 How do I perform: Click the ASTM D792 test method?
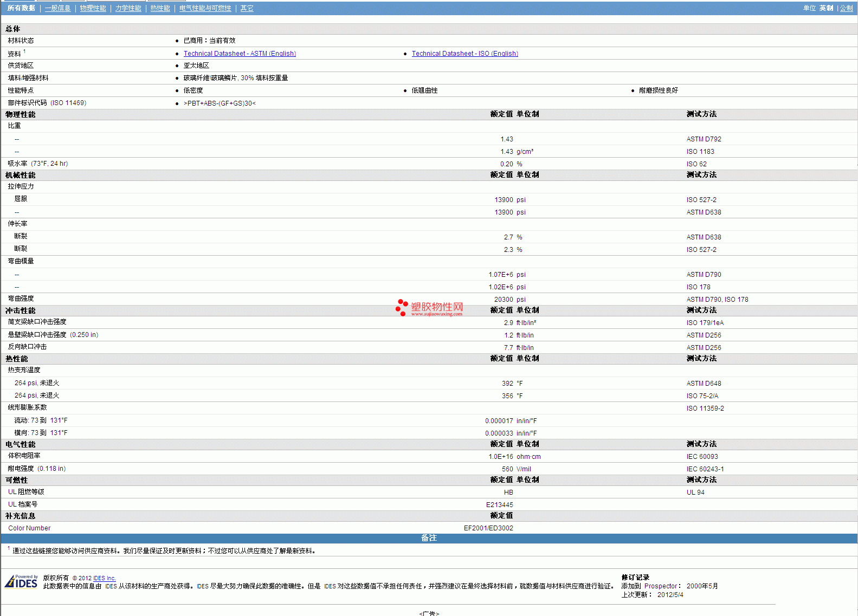tap(704, 139)
